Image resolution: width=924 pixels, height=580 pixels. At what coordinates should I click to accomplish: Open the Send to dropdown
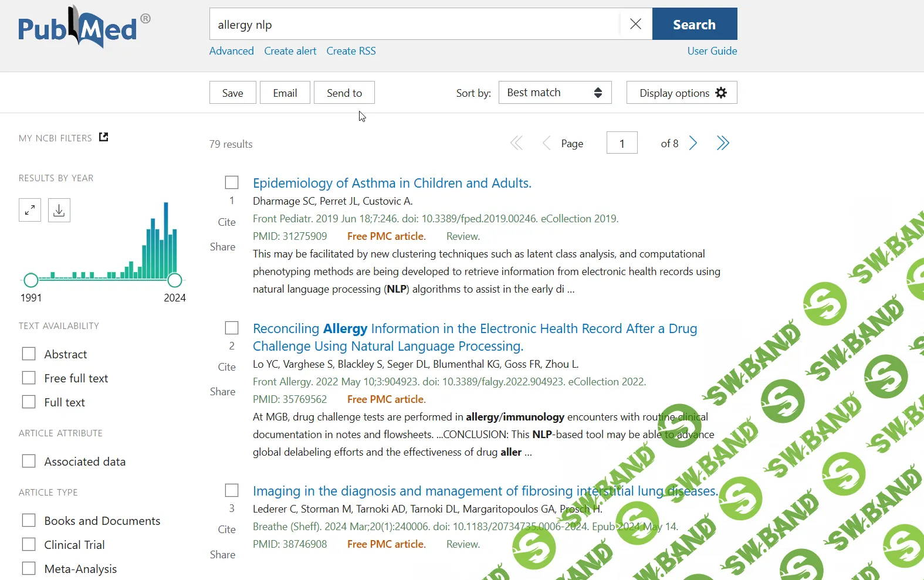(344, 93)
